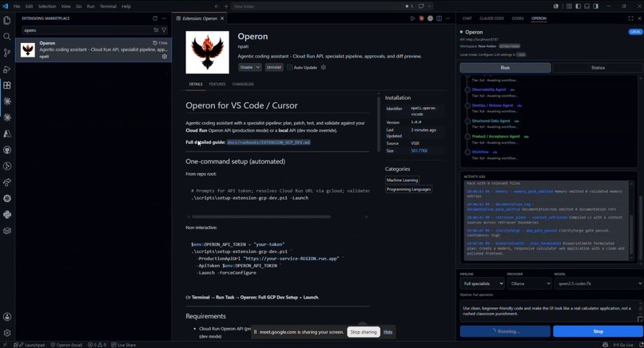
Task: Maximize the Operon side panel
Action: click(630, 18)
